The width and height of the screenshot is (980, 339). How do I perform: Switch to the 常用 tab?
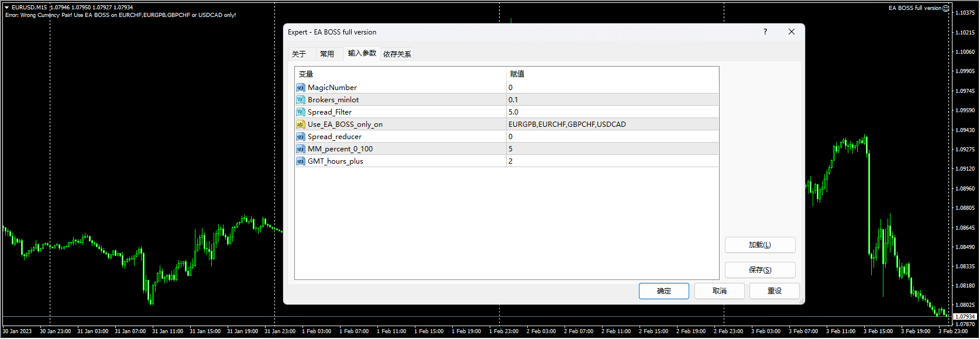click(327, 54)
